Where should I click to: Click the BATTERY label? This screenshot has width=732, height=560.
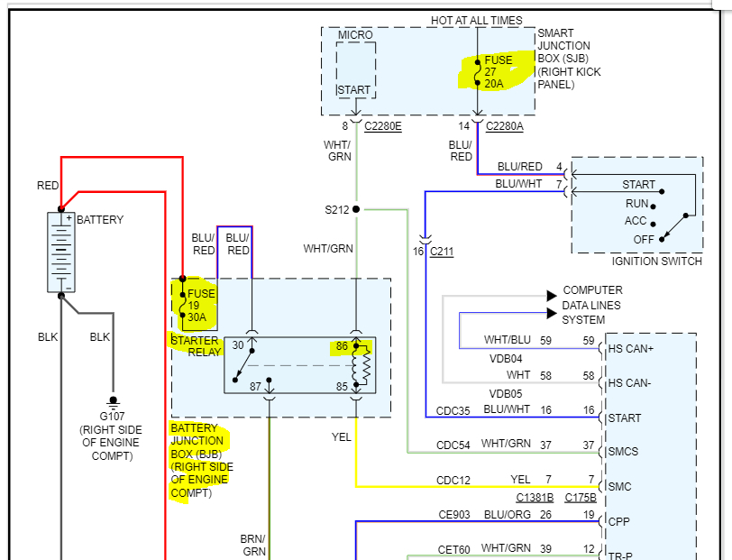100,219
